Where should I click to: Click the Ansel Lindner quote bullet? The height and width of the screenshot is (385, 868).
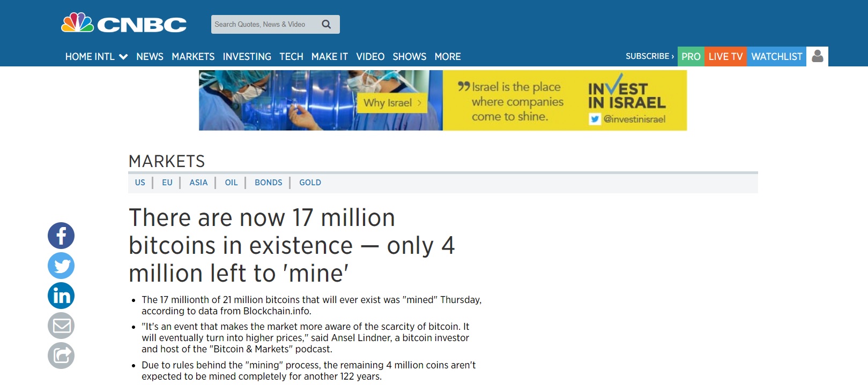(306, 338)
